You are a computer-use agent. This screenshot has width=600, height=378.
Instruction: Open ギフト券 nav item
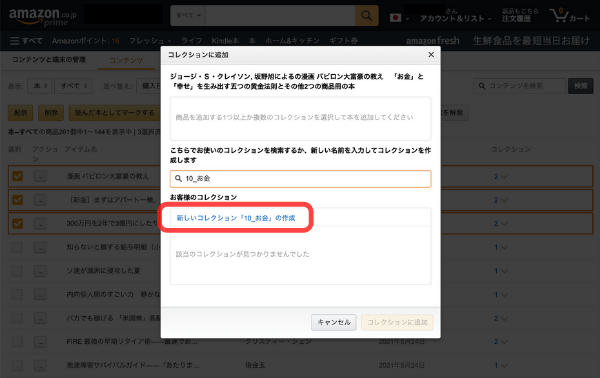[343, 41]
